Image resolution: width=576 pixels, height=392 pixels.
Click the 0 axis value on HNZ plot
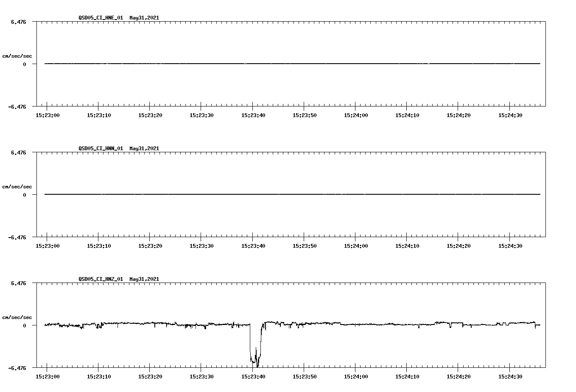(25, 326)
